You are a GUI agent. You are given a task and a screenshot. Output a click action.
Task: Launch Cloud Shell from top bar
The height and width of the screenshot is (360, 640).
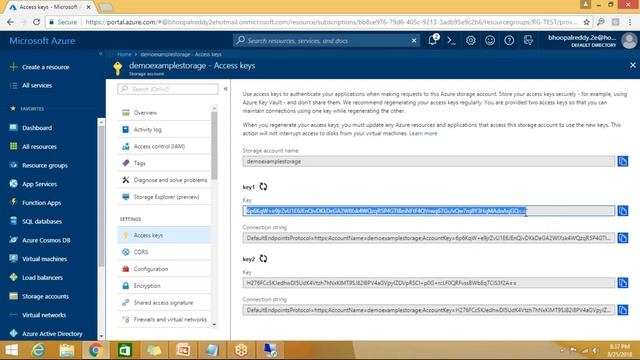451,40
